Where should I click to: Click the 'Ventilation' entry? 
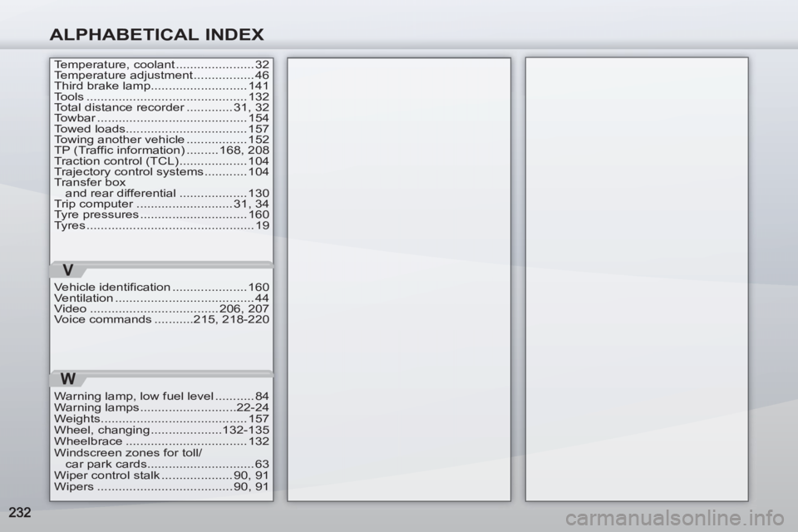pos(161,298)
